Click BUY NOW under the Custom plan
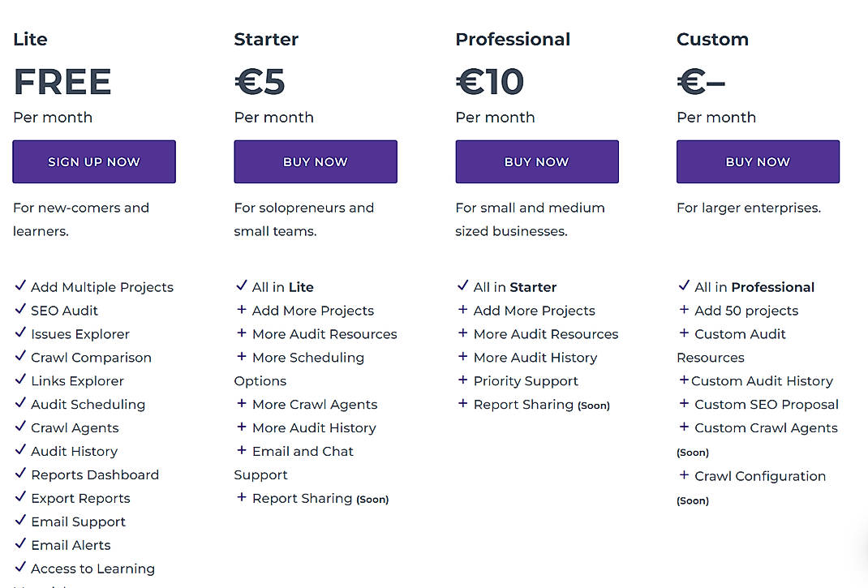The height and width of the screenshot is (588, 868). tap(758, 161)
